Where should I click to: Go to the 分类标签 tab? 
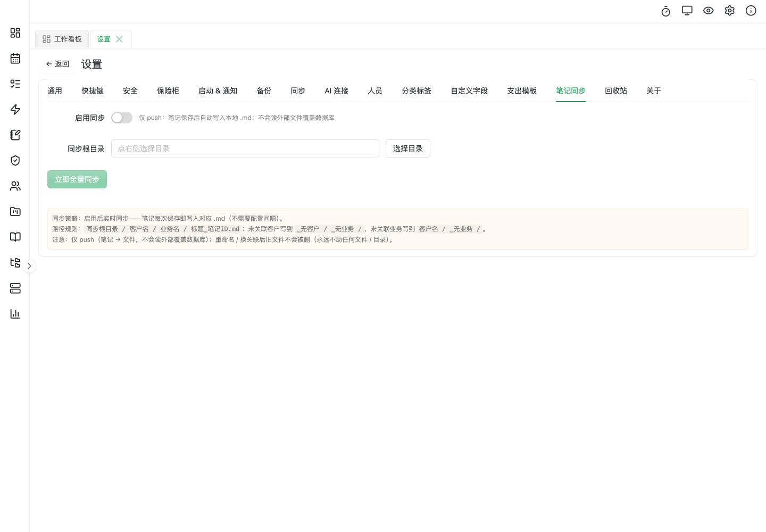[x=417, y=91]
